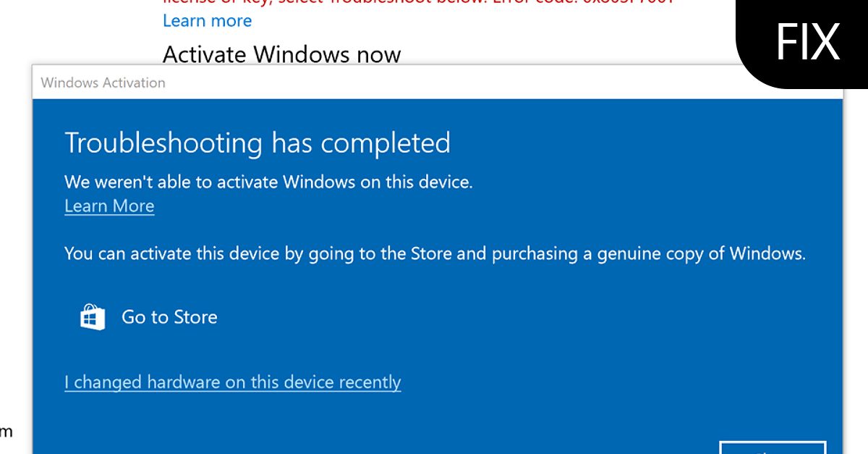
Task: Click the Activate Windows now heading
Action: click(281, 54)
